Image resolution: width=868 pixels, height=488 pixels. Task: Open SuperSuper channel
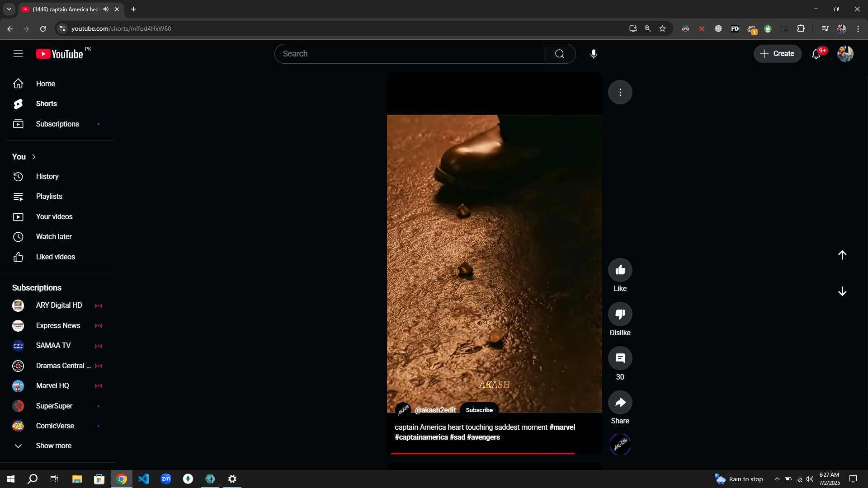pos(57,406)
